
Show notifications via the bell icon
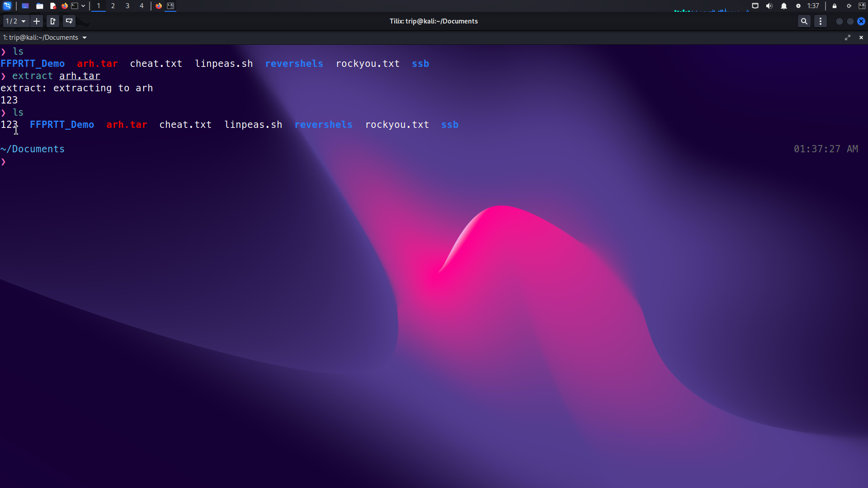(x=784, y=6)
